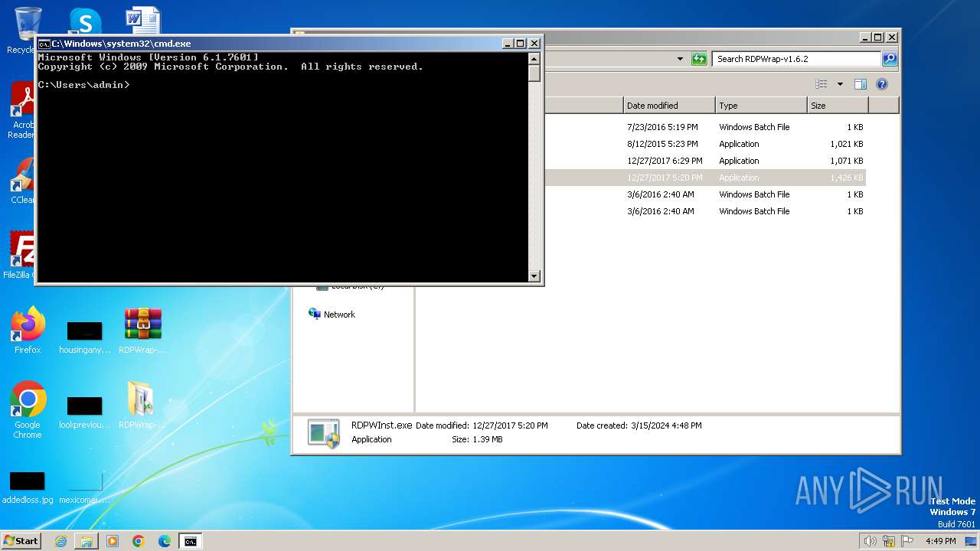The width and height of the screenshot is (980, 551).
Task: Click Date created 3/15/2024 4:48 PM
Action: click(639, 425)
